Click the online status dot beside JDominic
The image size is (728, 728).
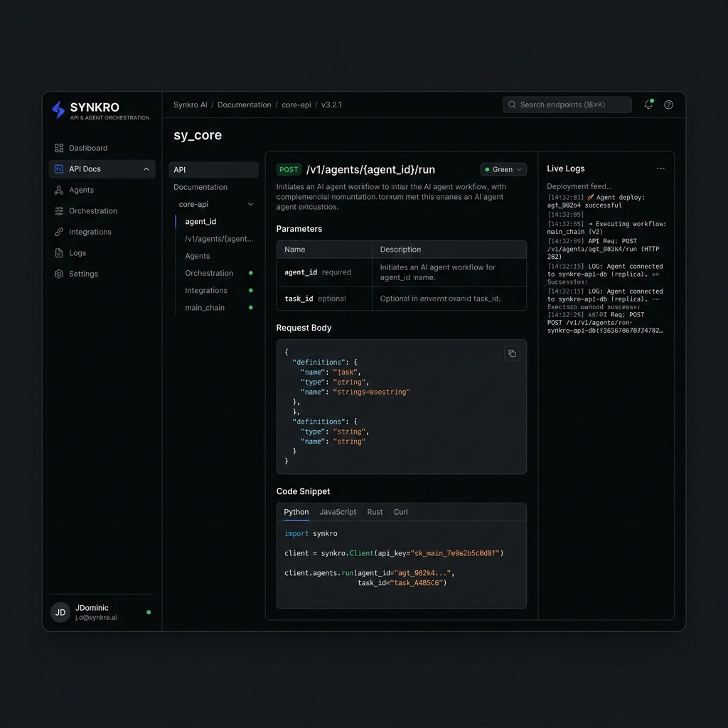coord(149,612)
